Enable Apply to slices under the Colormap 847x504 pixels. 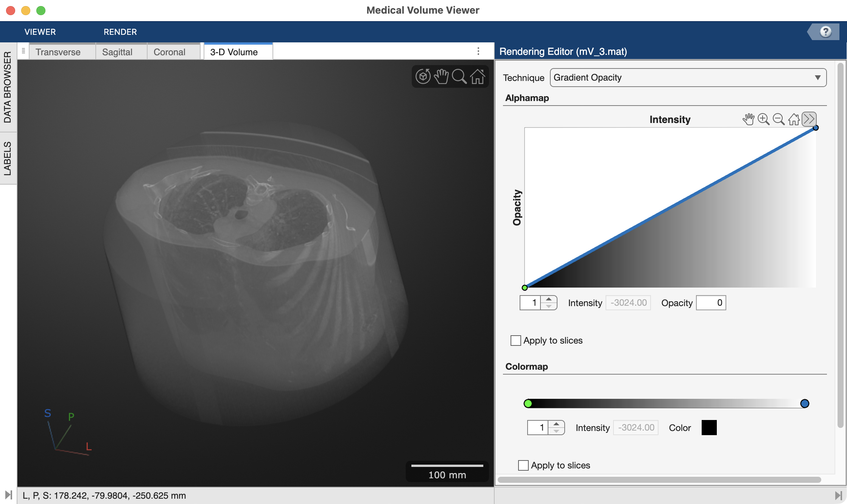click(523, 465)
